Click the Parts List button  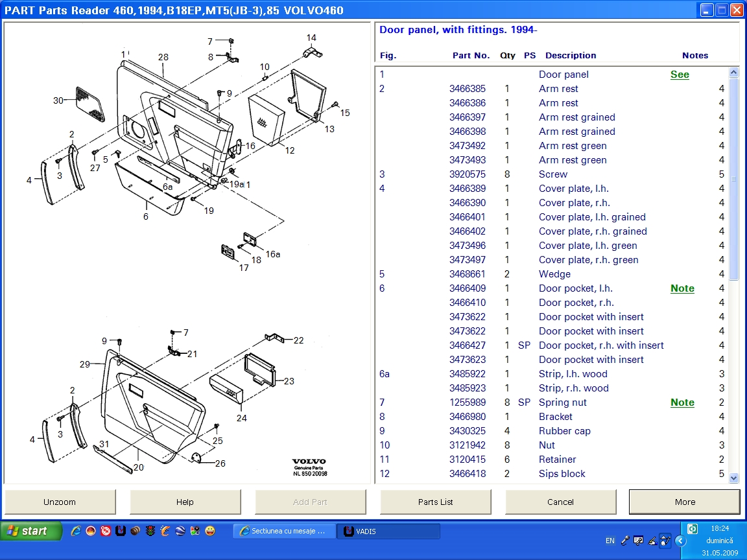pyautogui.click(x=436, y=502)
